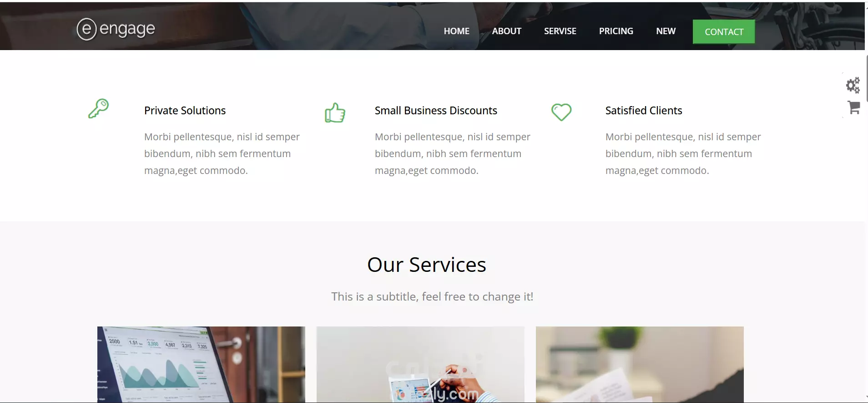Screen dimensions: 868x403
Task: Click the Private Solutions heading
Action: [185, 111]
